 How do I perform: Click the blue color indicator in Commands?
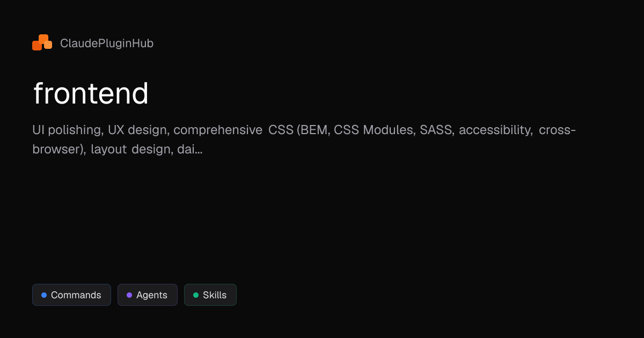point(44,295)
